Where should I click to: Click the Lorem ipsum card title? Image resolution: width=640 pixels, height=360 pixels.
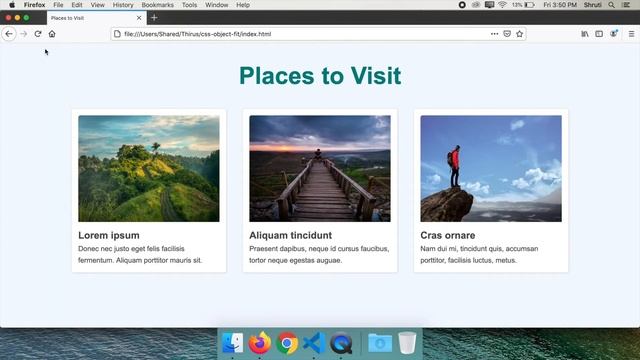click(109, 235)
